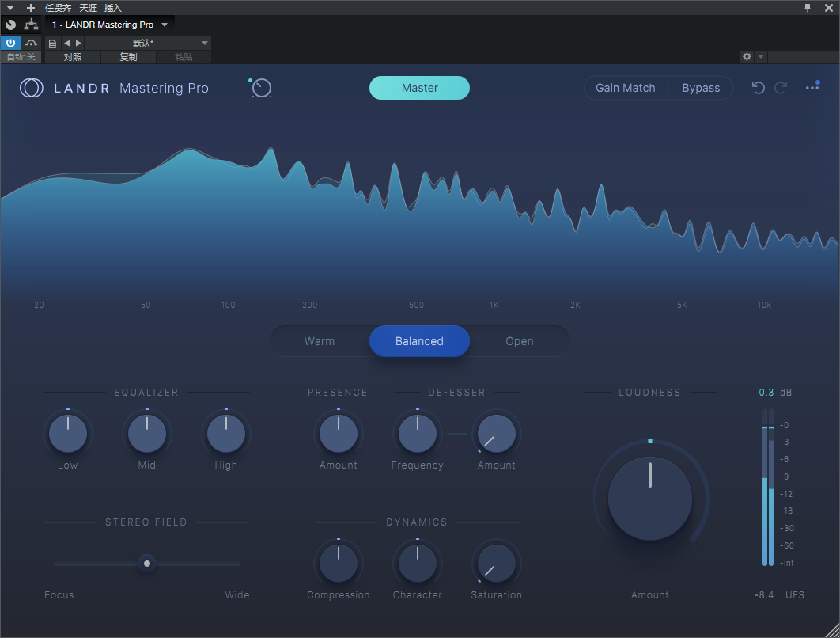This screenshot has width=840, height=638.
Task: Open plugin gear settings
Action: [747, 56]
